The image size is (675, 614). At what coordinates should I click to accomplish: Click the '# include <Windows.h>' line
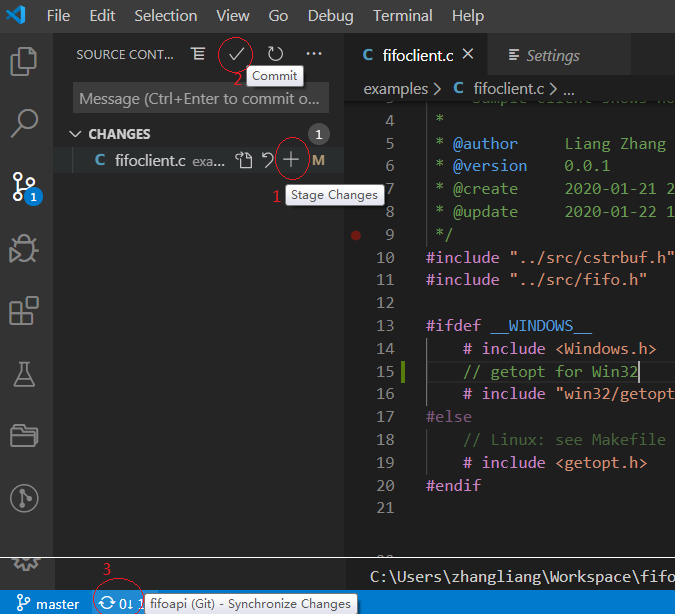pos(560,348)
